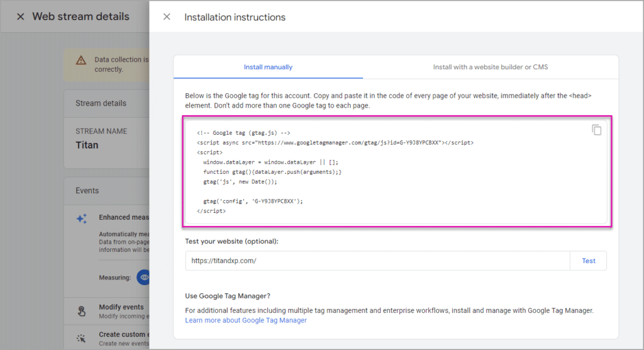The width and height of the screenshot is (644, 350).
Task: Click the warning triangle icon in banner
Action: (x=80, y=60)
